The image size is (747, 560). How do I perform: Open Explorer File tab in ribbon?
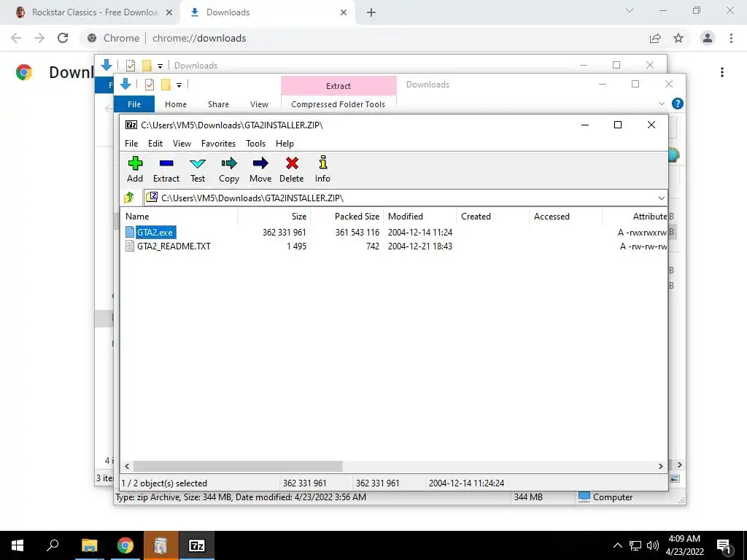(x=134, y=104)
